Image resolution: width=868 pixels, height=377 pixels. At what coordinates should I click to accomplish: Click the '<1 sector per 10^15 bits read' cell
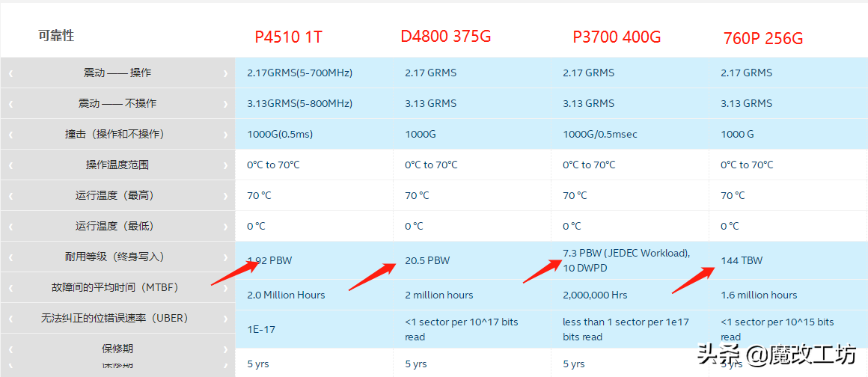(777, 329)
